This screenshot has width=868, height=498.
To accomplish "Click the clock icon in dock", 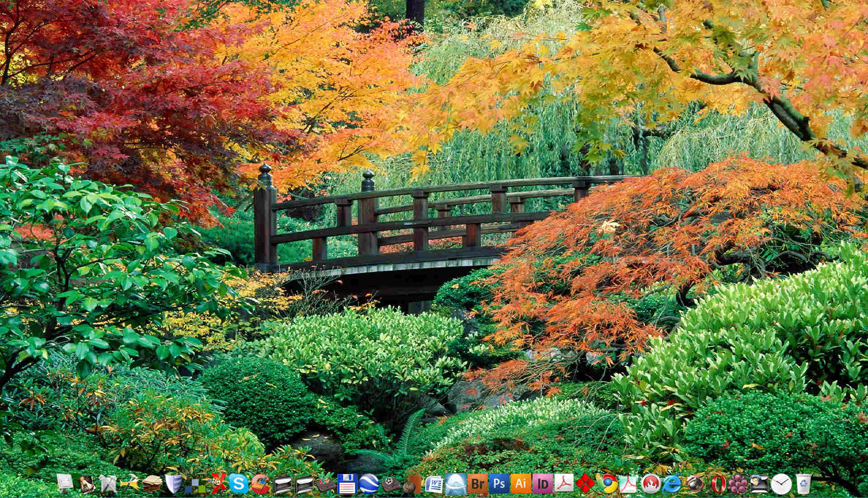I will [781, 484].
